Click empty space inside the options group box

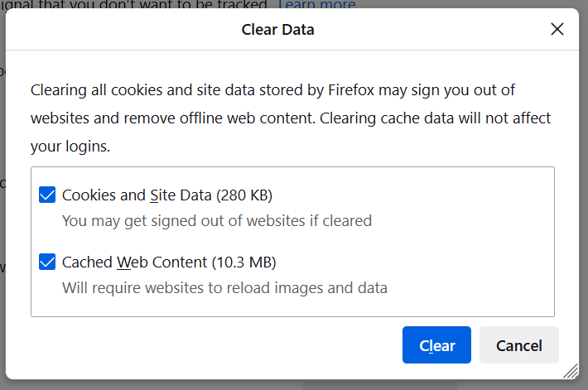point(464,240)
